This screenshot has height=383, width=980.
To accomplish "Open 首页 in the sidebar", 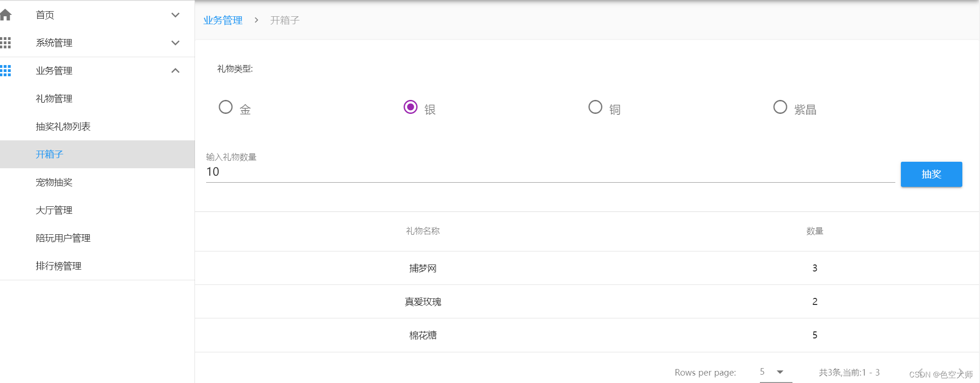I will click(x=45, y=15).
